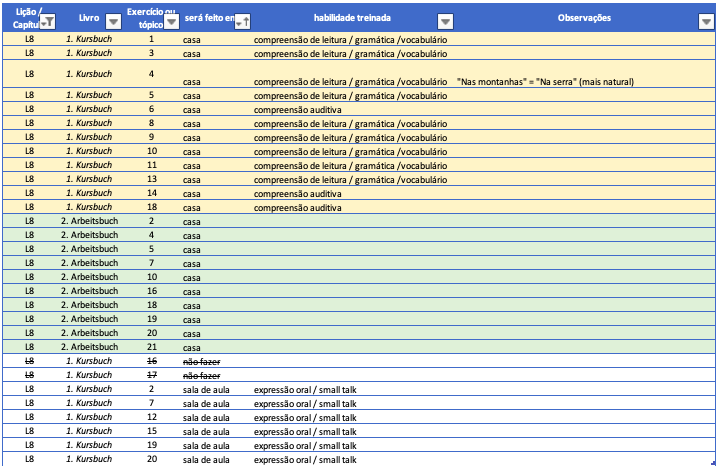The width and height of the screenshot is (718, 467).
Task: Click 'expressão oral / small talk' for exercise 12
Action: pyautogui.click(x=305, y=417)
